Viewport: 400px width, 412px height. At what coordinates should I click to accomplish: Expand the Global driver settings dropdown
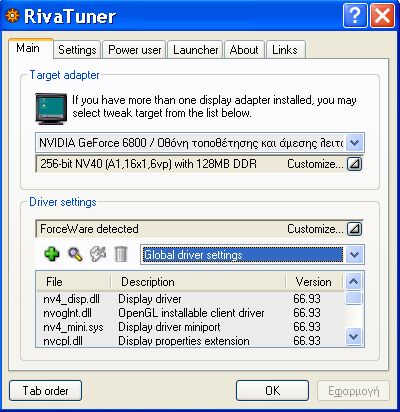point(355,255)
